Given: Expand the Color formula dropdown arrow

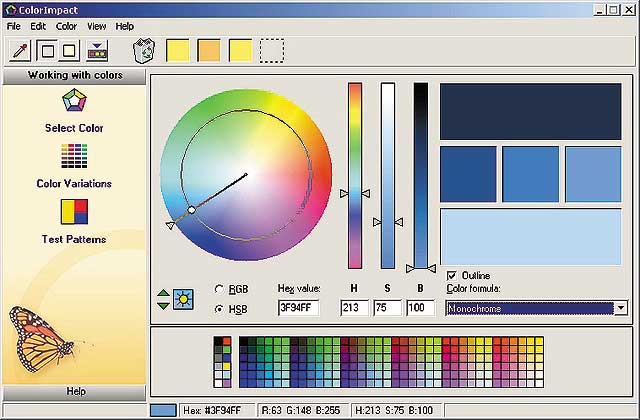Looking at the screenshot, I should coord(620,308).
